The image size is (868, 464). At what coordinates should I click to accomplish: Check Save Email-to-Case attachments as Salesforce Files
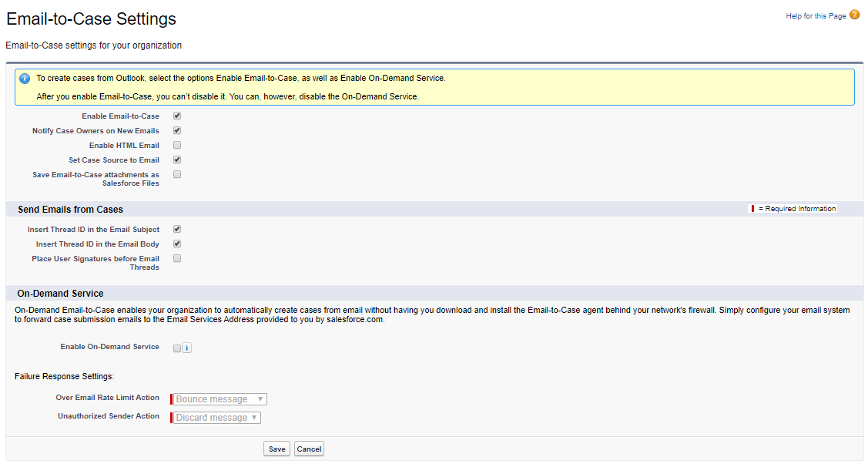point(176,174)
